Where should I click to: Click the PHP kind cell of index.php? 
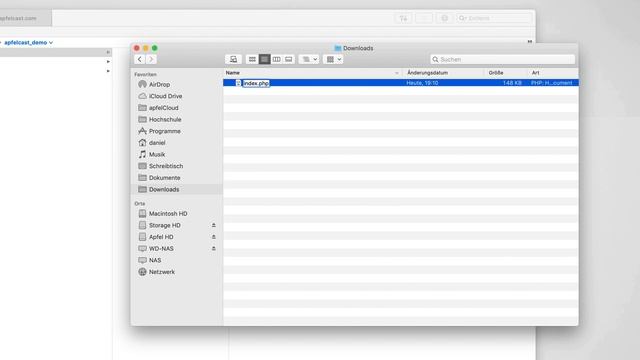[551, 83]
